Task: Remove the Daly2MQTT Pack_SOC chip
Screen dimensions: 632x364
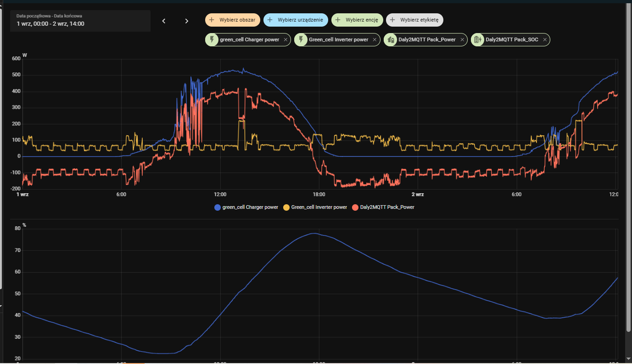Action: tap(545, 40)
